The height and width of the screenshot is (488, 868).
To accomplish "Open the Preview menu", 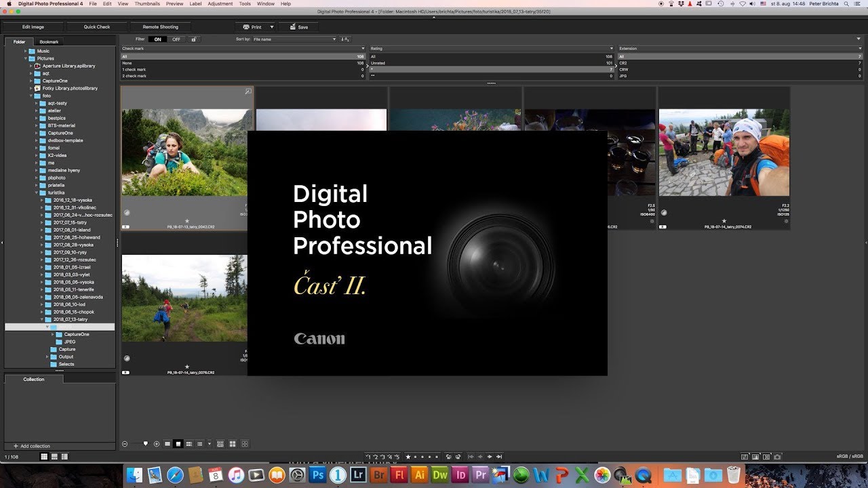I will click(x=174, y=3).
